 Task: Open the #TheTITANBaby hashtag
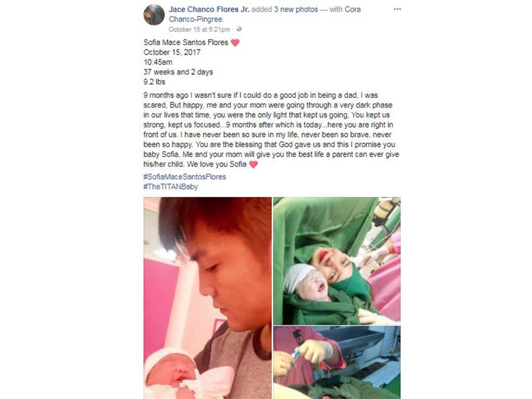click(x=171, y=187)
